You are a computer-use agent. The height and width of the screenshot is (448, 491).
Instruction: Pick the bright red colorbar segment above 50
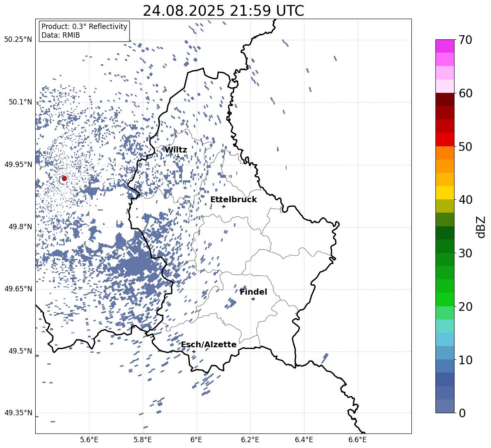click(445, 140)
